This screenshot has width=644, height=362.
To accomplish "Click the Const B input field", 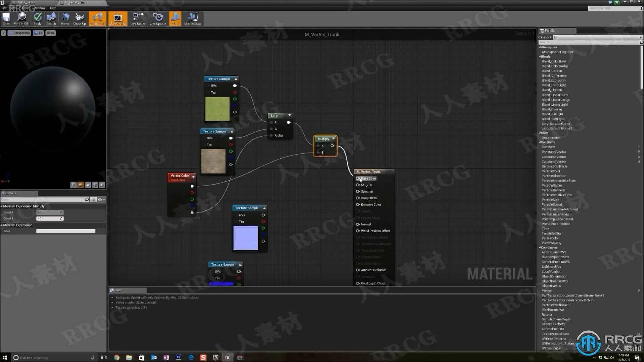I will point(48,219).
